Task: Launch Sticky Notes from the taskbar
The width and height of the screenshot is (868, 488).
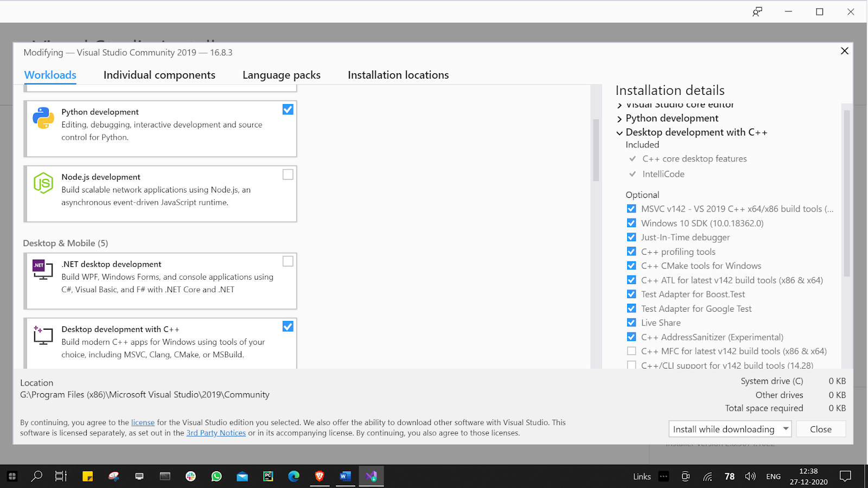Action: point(87,476)
